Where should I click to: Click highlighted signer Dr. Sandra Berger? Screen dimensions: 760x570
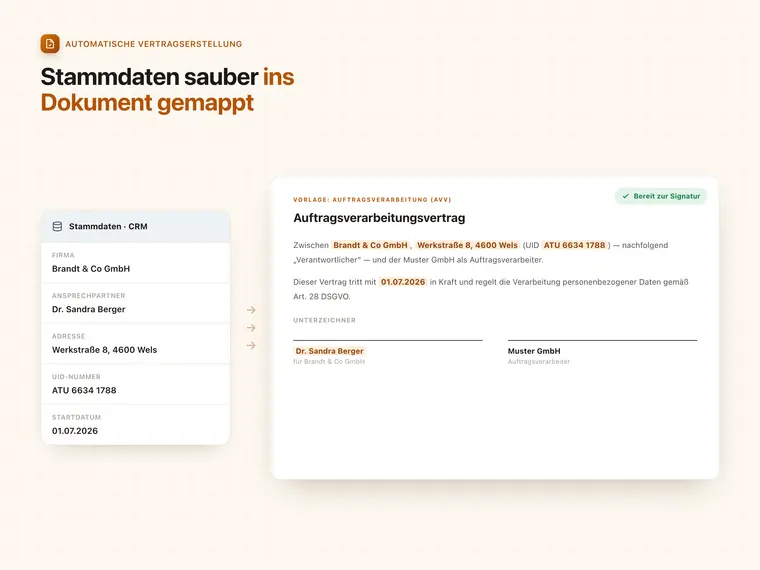(x=330, y=351)
